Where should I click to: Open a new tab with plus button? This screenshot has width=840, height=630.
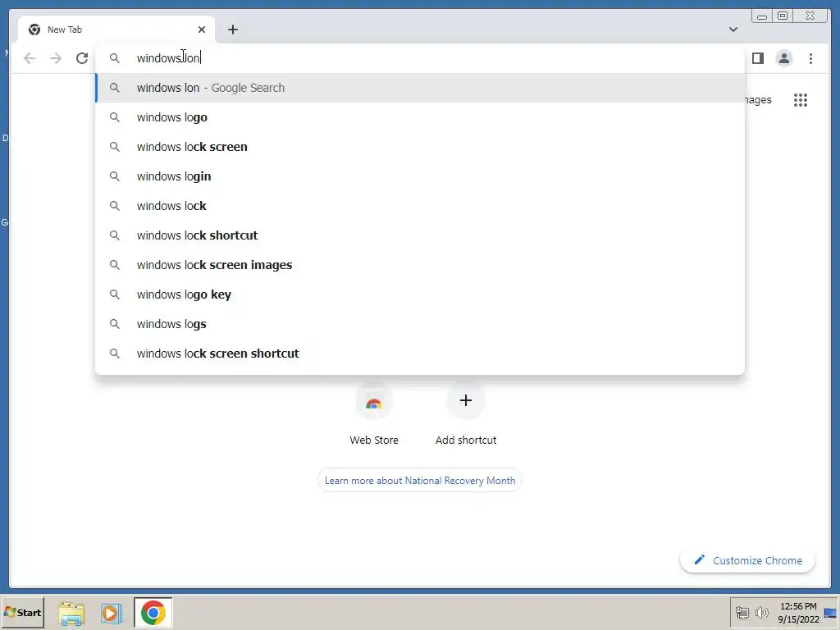tap(232, 30)
